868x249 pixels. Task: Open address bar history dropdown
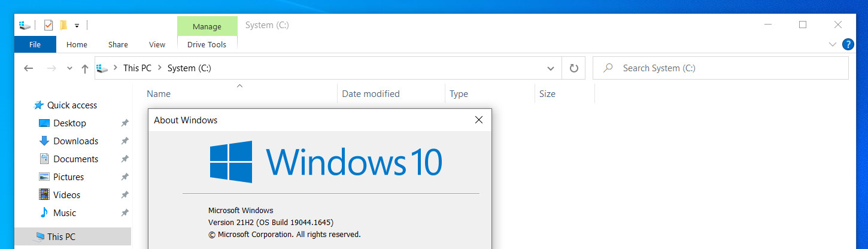click(551, 68)
